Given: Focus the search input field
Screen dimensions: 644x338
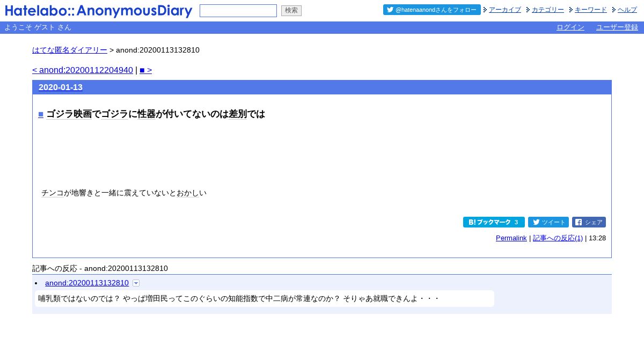Looking at the screenshot, I should click(x=238, y=11).
